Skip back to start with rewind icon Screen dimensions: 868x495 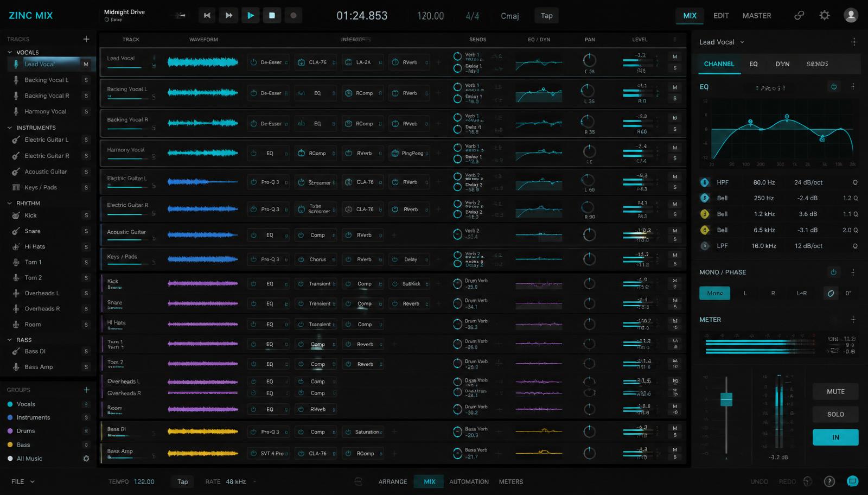(x=207, y=16)
